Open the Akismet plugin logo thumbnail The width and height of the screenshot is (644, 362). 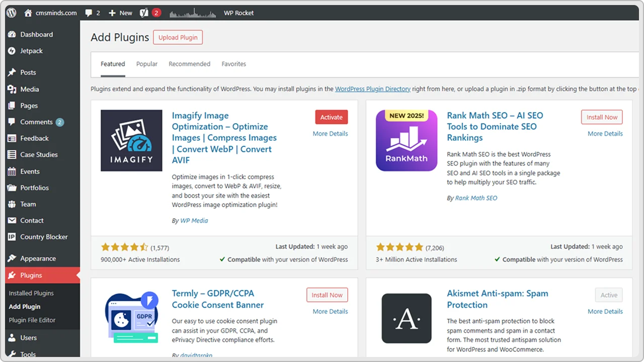pos(407,318)
